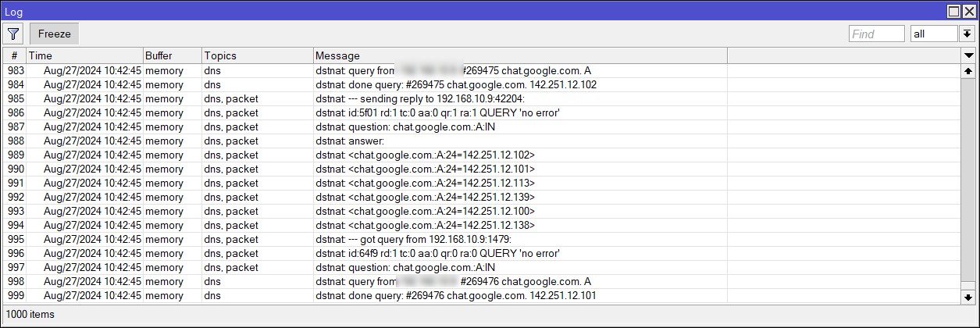
Task: Maximize the Log window
Action: (954, 11)
